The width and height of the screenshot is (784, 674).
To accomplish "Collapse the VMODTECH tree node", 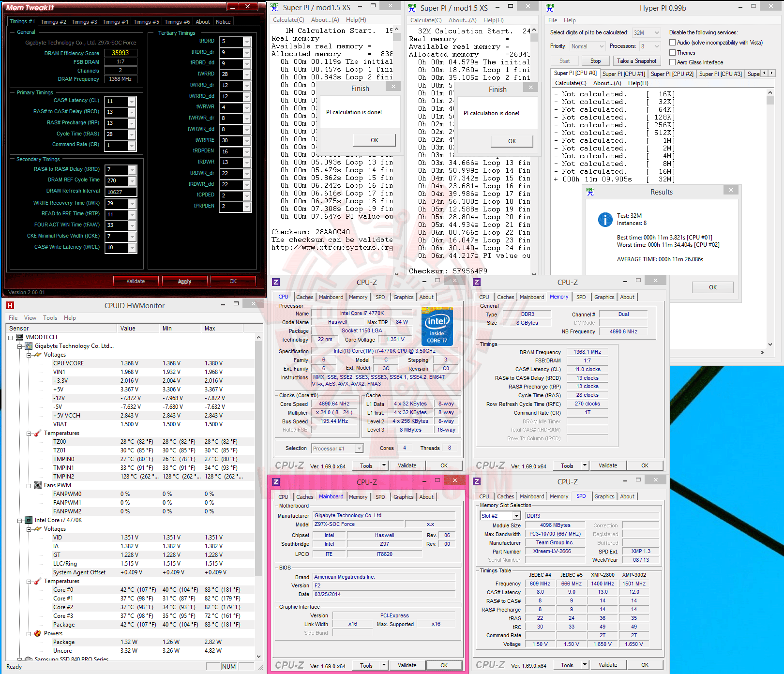I will pos(11,338).
